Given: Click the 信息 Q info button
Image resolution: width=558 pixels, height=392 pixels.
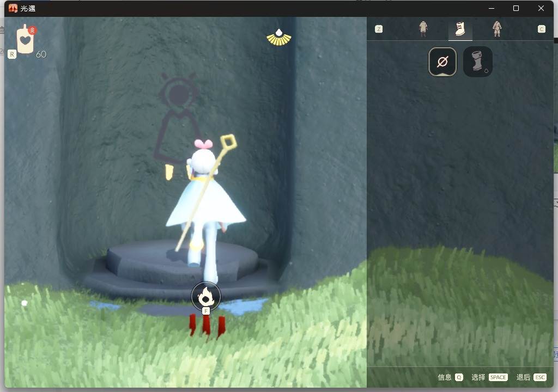Looking at the screenshot, I should tap(450, 377).
